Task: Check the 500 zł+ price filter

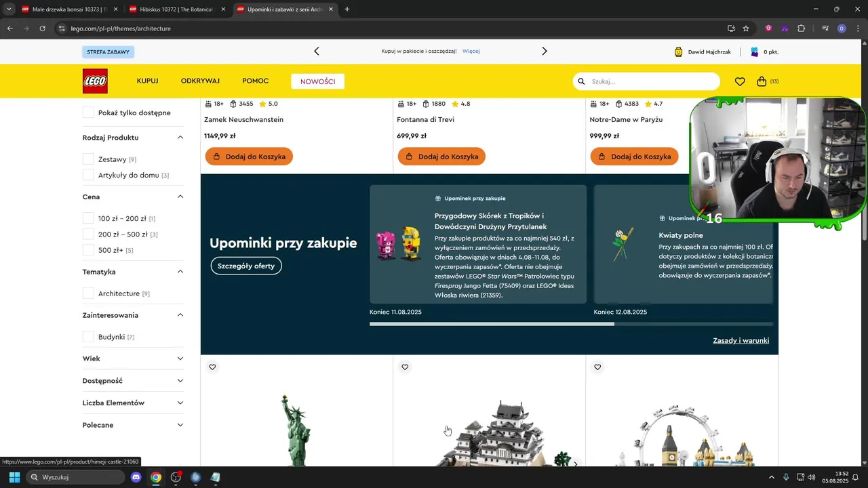Action: point(88,250)
